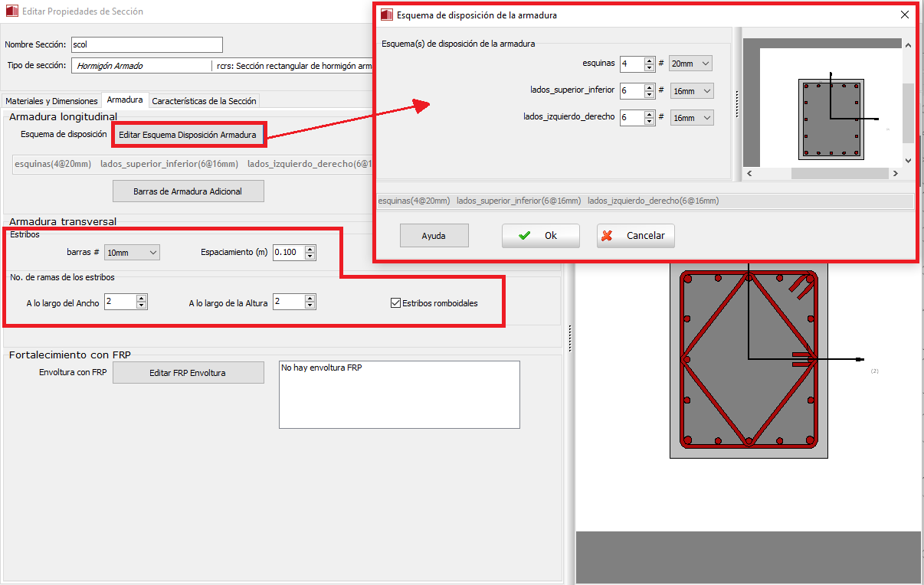Click the A lo largo de la Altura field
Image resolution: width=924 pixels, height=585 pixels.
pos(288,302)
